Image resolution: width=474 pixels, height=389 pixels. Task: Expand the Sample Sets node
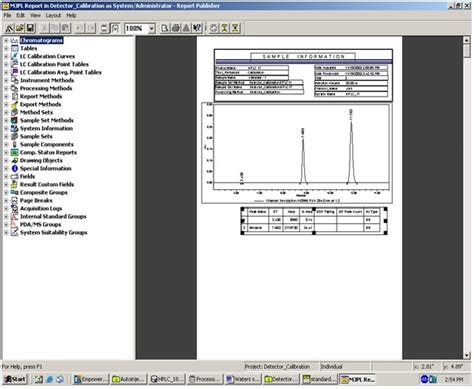click(6, 136)
